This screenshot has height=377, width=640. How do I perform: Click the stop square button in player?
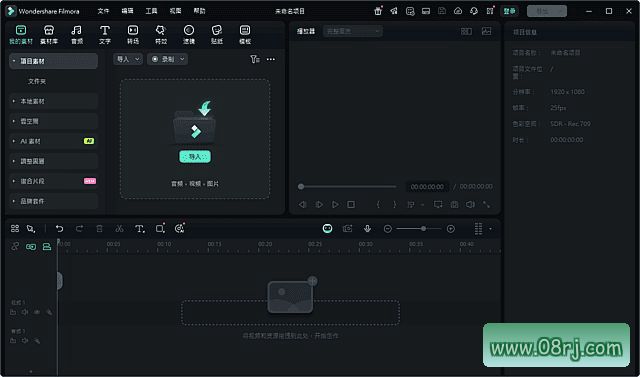point(351,204)
